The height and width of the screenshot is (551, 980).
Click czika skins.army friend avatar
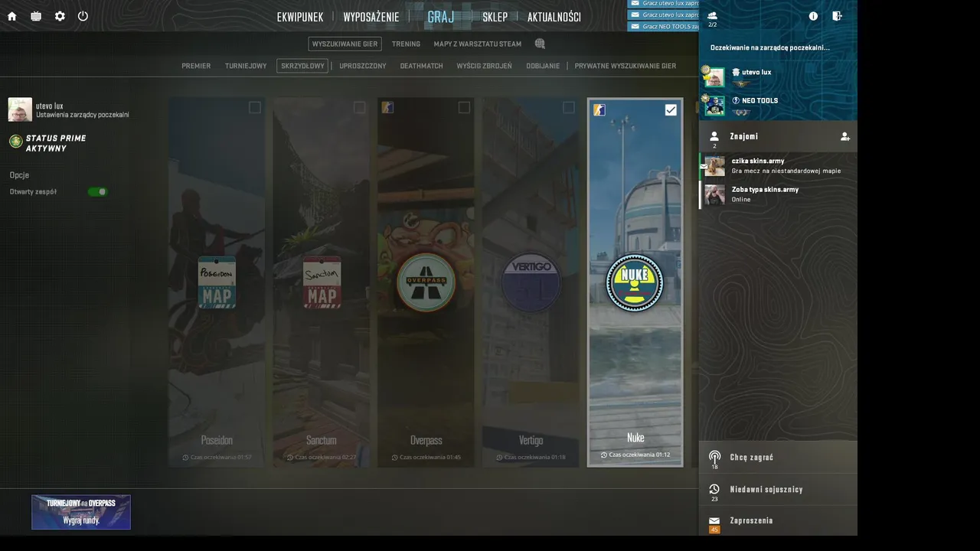click(x=714, y=165)
